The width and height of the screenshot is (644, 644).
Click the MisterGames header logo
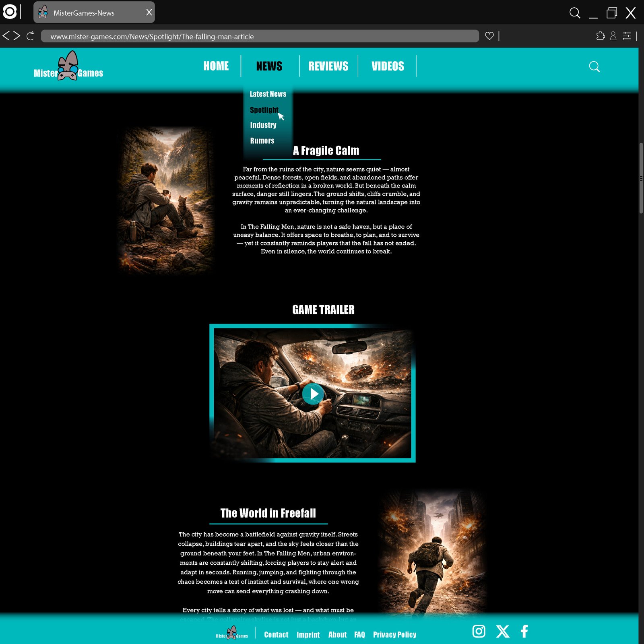pos(68,66)
